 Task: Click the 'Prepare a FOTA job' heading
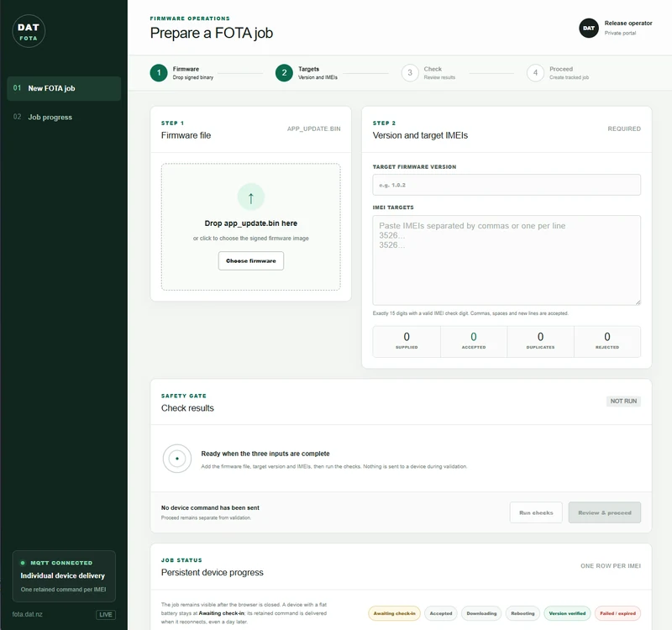coord(212,33)
